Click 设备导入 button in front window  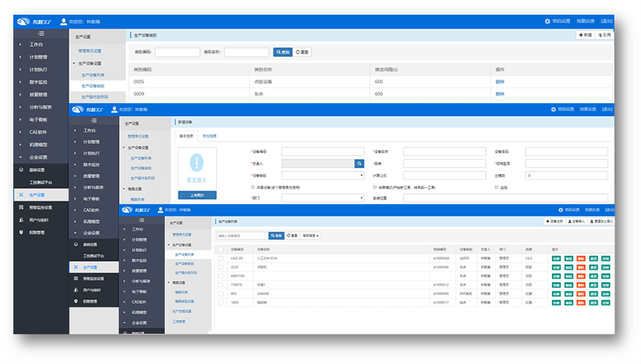[577, 221]
